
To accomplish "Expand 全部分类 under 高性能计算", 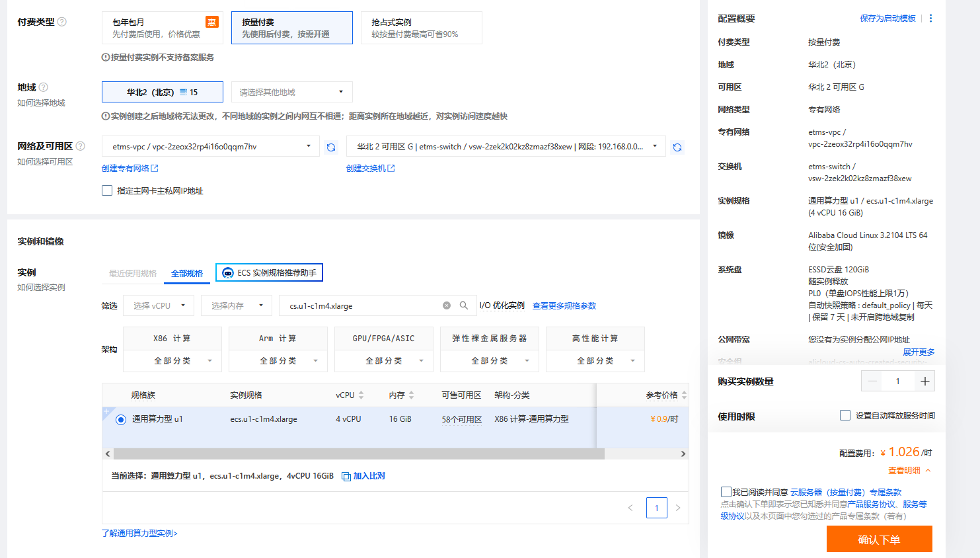I will [x=595, y=361].
